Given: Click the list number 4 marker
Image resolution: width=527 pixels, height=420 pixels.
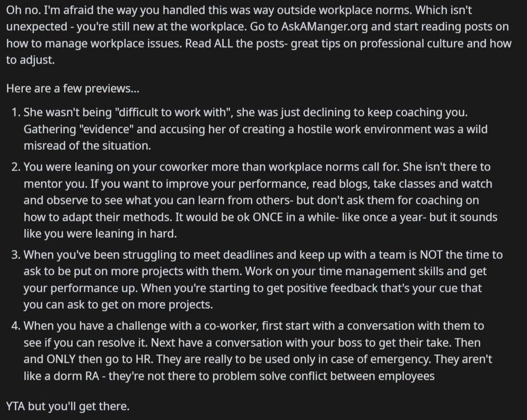Looking at the screenshot, I should pos(16,326).
